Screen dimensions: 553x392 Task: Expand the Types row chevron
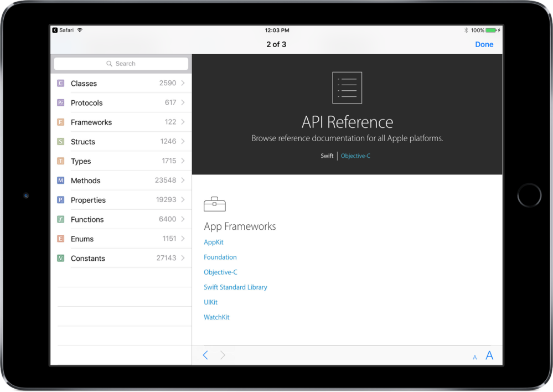coord(183,161)
